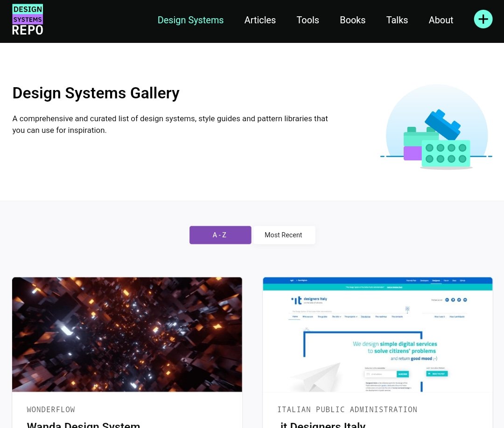Screen dimensions: 504x428
Task: Open the Designers Italy screenshot thumbnail
Action: (378, 334)
